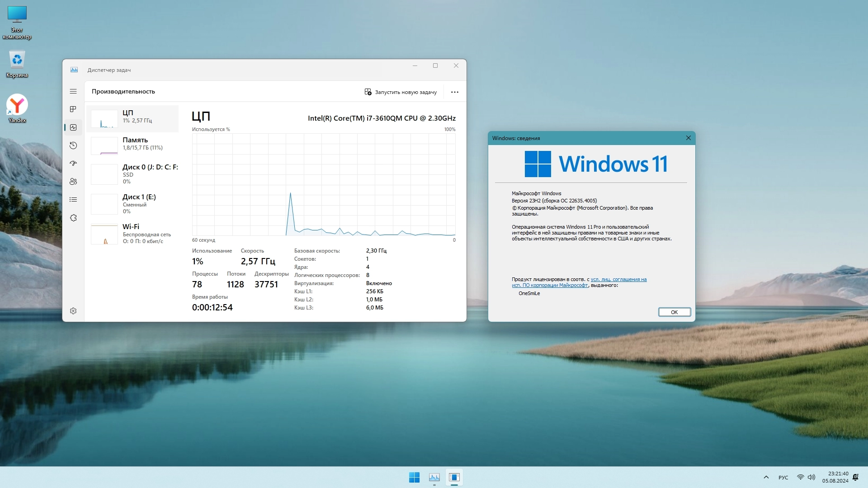Click Запустить новую задачу button
This screenshot has height=488, width=868.
(401, 92)
